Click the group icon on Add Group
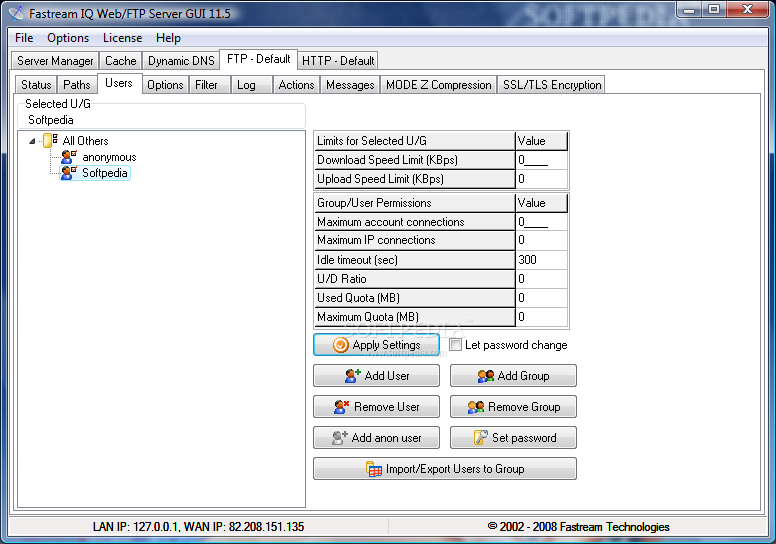 point(485,376)
